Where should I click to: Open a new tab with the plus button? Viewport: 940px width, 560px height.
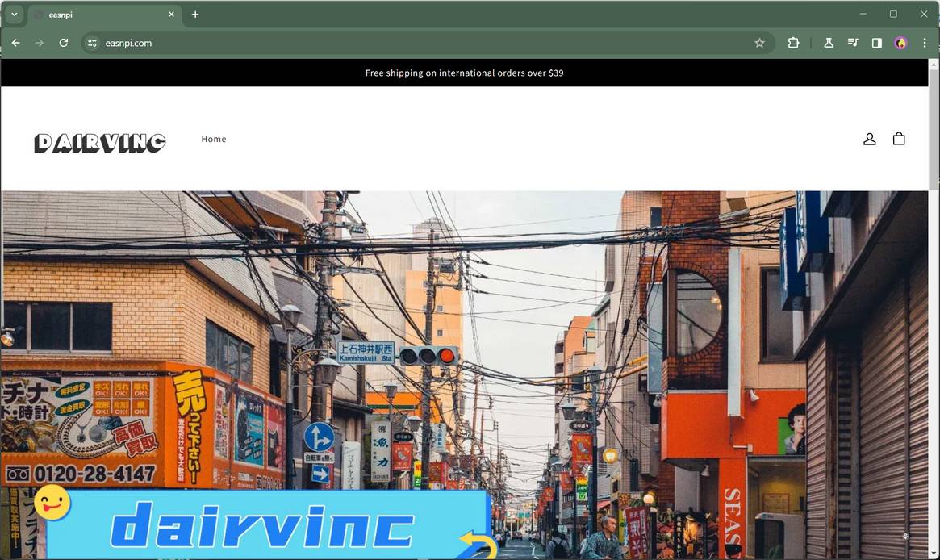(194, 14)
